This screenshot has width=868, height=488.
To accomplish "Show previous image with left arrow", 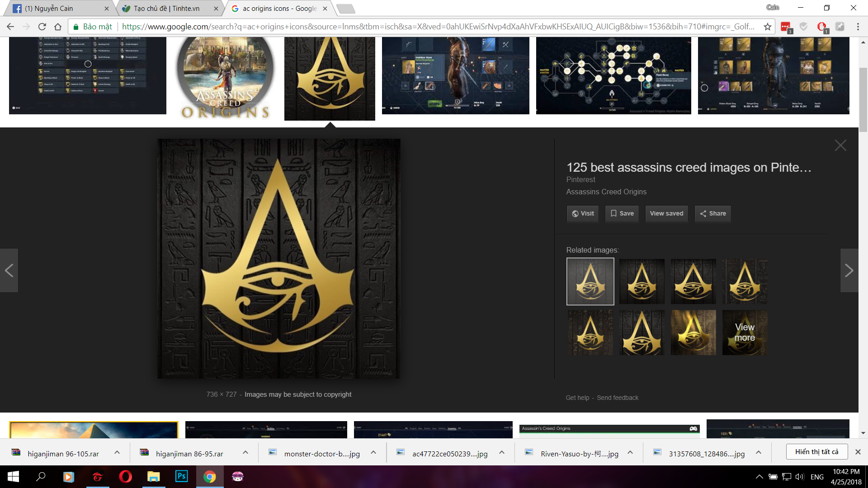I will pyautogui.click(x=9, y=270).
